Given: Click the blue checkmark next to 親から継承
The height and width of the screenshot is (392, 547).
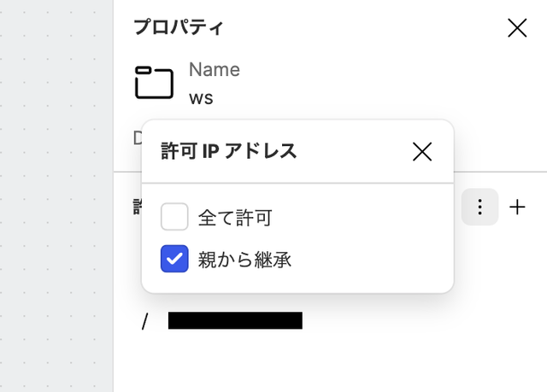Looking at the screenshot, I should click(x=174, y=259).
